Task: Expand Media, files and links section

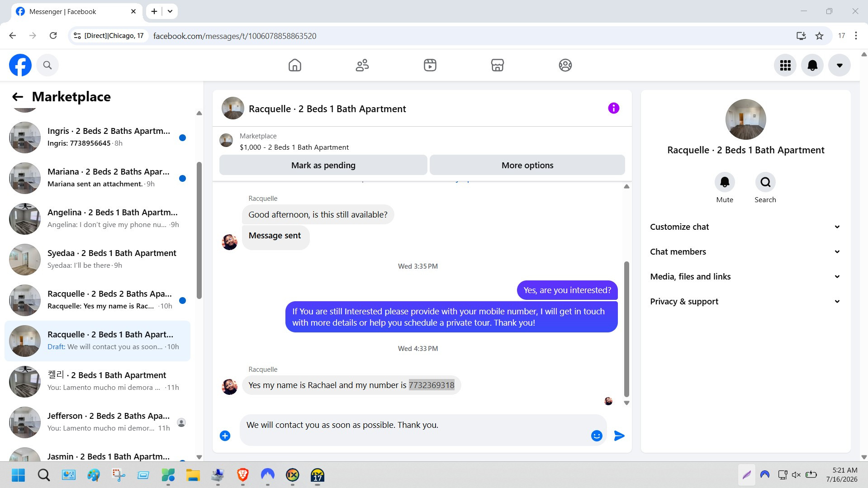Action: click(x=745, y=277)
